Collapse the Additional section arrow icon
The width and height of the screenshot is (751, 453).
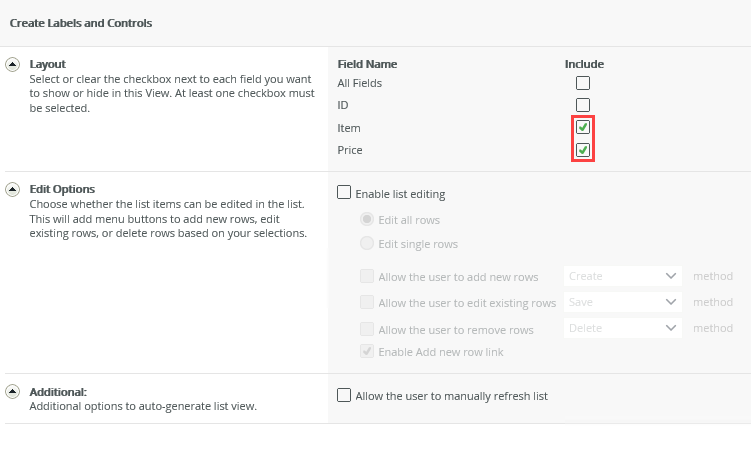click(13, 392)
